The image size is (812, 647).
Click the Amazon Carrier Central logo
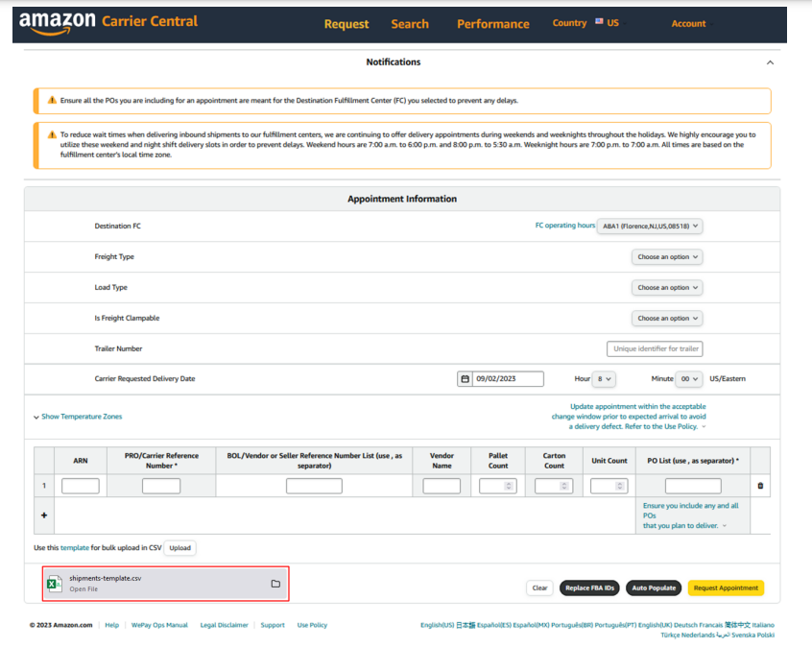108,23
